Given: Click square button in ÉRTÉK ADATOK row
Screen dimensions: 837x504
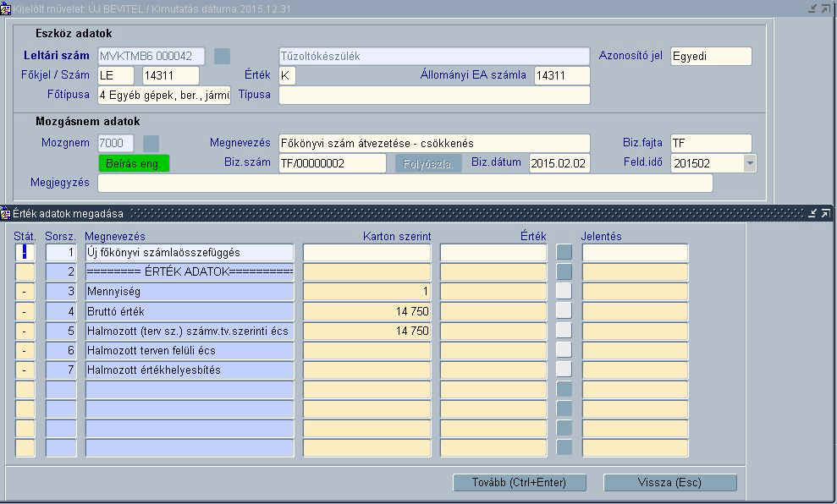Looking at the screenshot, I should pos(564,272).
